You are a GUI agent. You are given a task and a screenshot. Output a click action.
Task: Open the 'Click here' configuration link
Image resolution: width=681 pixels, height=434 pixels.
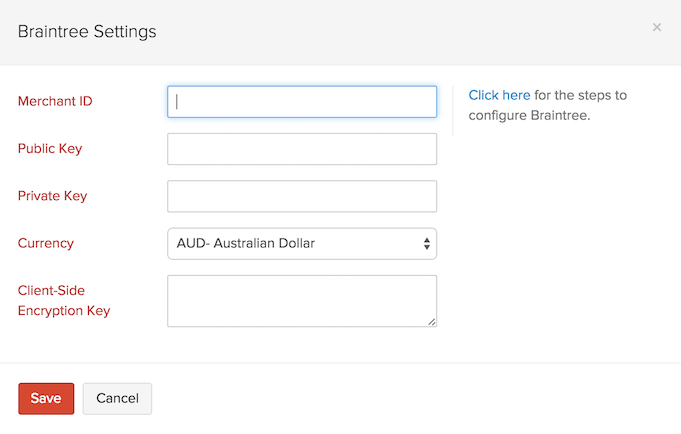[499, 95]
